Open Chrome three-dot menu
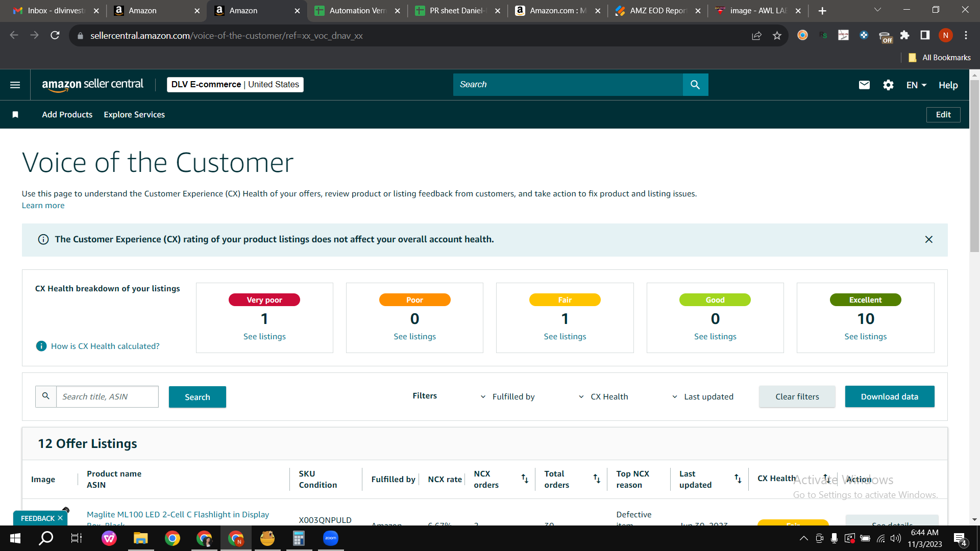The image size is (980, 551). tap(966, 35)
